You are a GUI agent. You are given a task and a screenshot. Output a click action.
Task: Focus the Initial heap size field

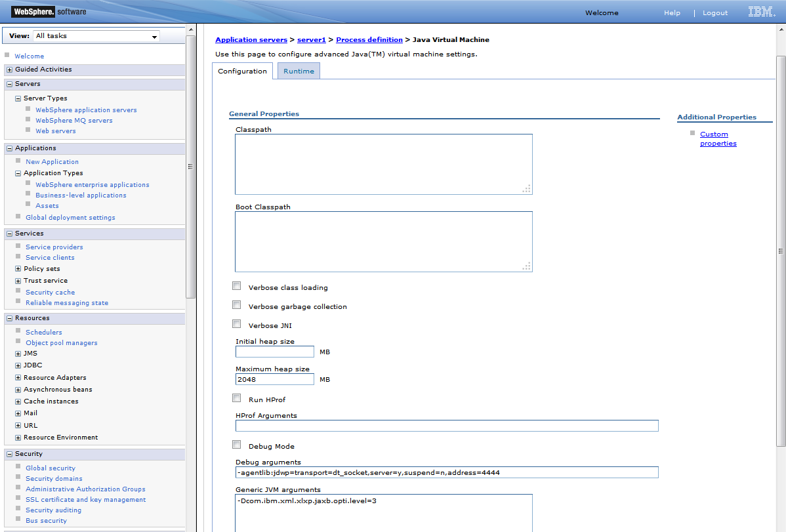coord(275,352)
